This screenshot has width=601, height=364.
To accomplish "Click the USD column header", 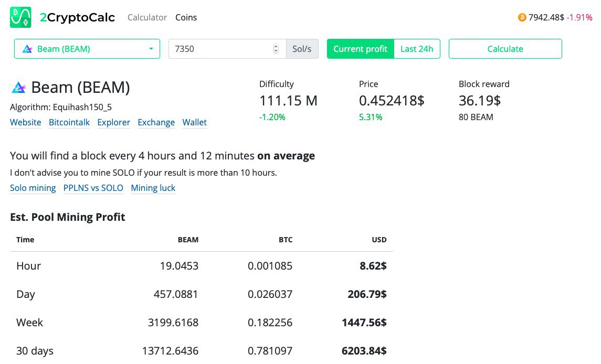I will point(379,240).
